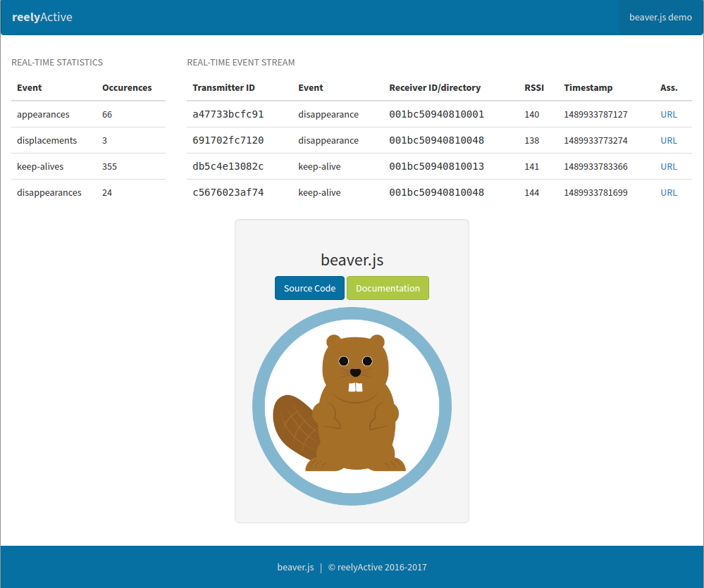The image size is (704, 588).
Task: Click the Occurences column header
Action: tap(127, 87)
